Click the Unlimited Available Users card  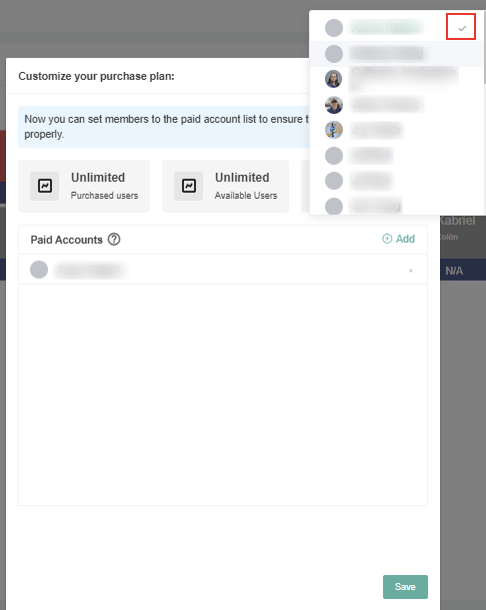[225, 186]
